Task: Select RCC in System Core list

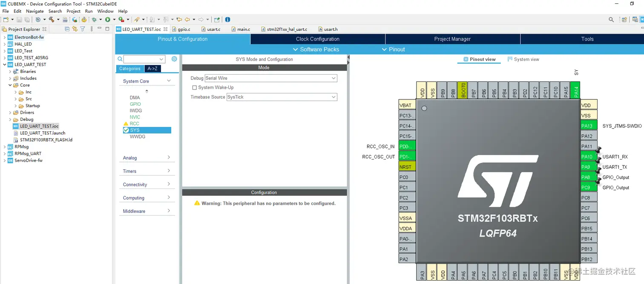Action: point(135,124)
